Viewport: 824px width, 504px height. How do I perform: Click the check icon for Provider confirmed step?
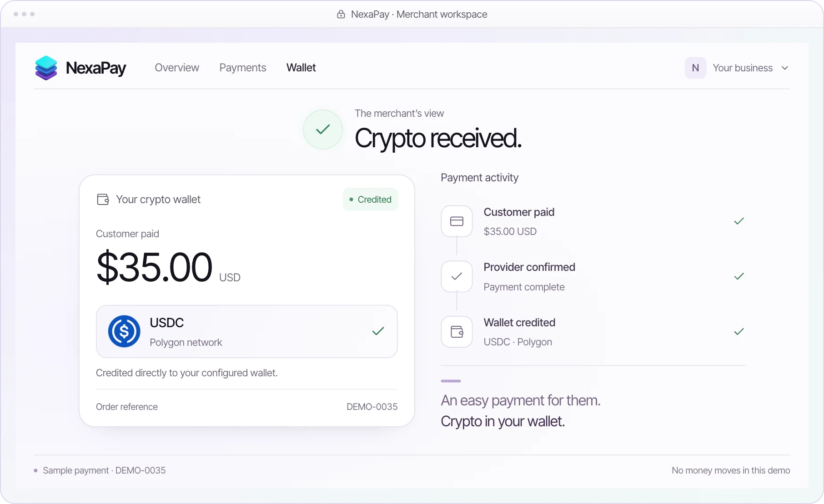pyautogui.click(x=457, y=276)
